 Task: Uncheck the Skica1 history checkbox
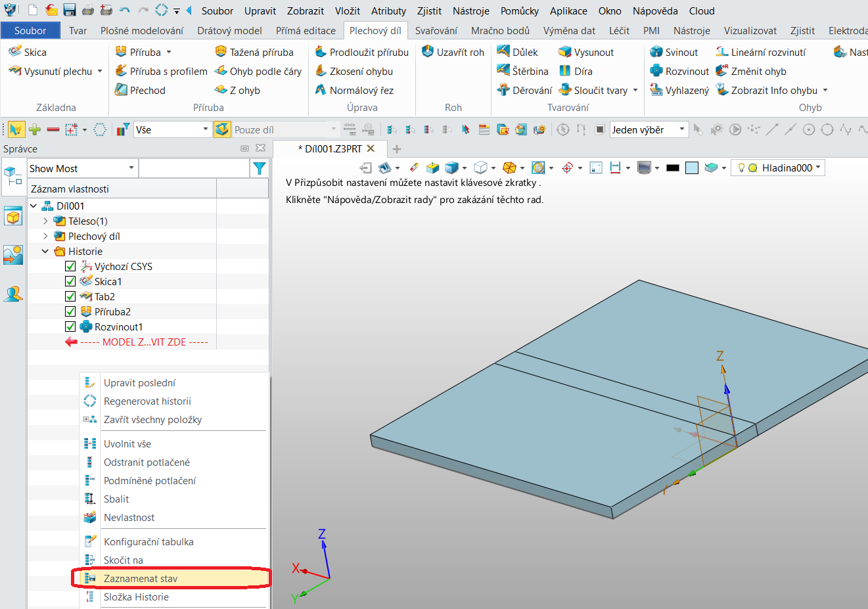[x=70, y=281]
